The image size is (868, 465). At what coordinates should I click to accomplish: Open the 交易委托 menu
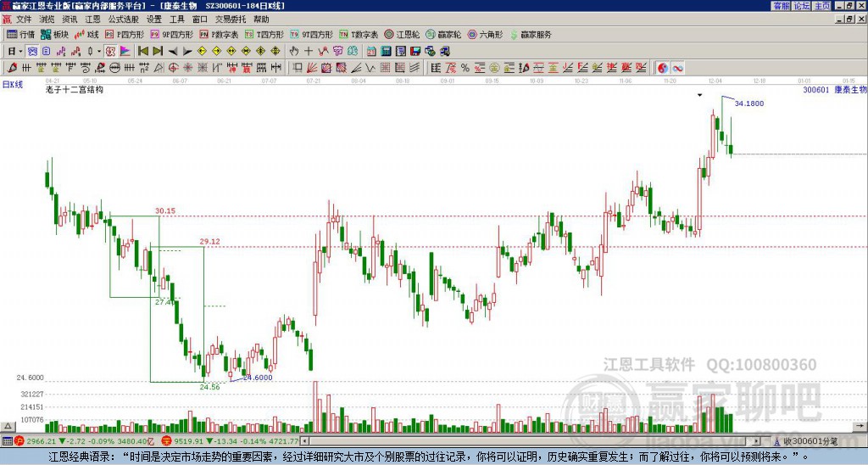coord(231,20)
